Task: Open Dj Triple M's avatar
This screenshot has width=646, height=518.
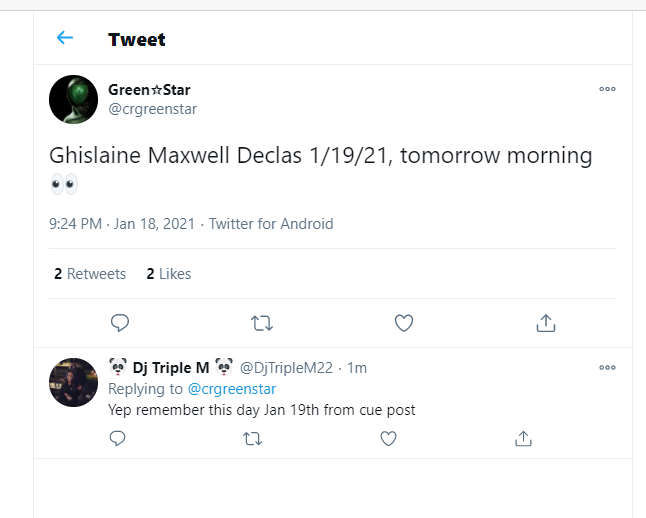Action: click(73, 382)
